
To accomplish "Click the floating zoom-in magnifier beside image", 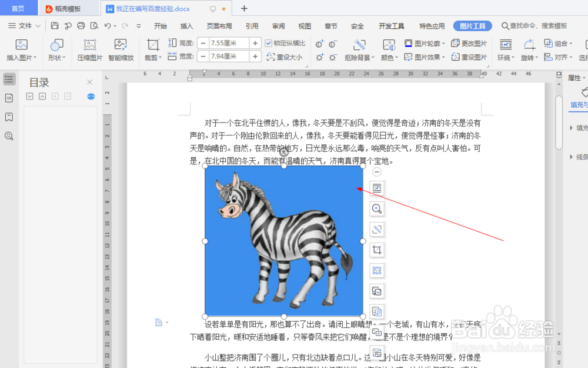I will click(x=377, y=209).
